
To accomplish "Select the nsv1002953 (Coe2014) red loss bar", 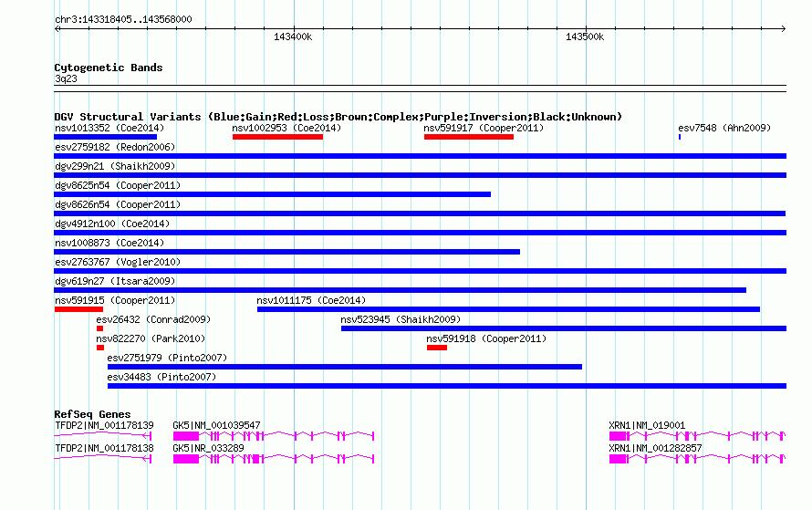I will pyautogui.click(x=277, y=137).
